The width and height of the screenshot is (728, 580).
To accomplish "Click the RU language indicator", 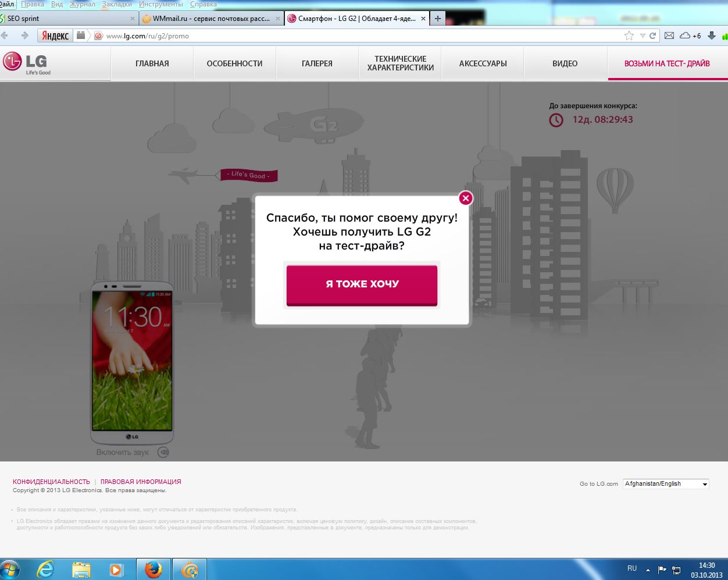I will 632,568.
